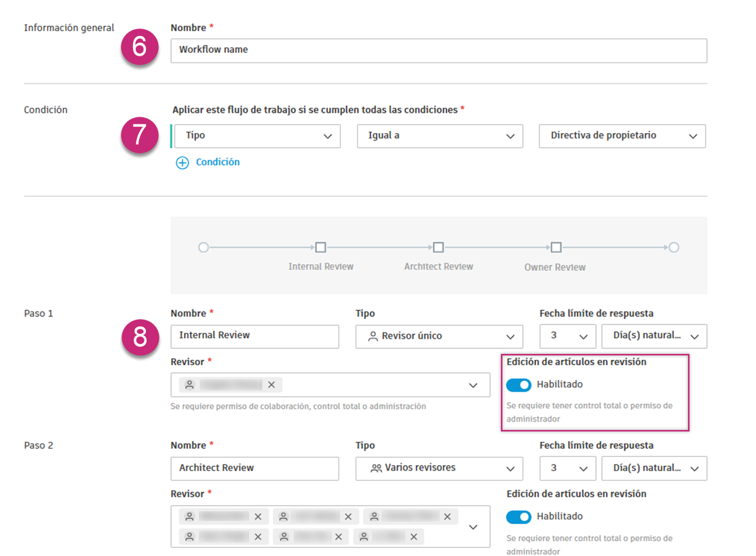Image resolution: width=756 pixels, height=556 pixels.
Task: Click the plus icon to add a condition
Action: coord(182,162)
